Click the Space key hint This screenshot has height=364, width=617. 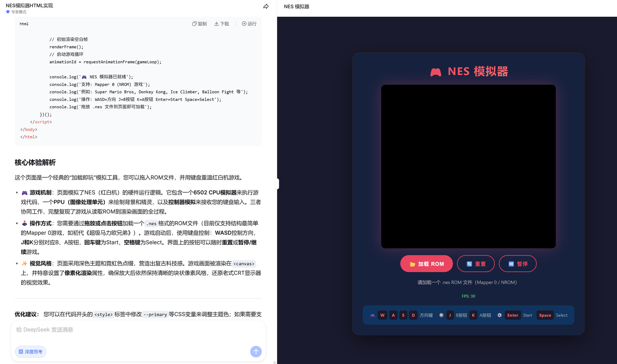tap(545, 315)
